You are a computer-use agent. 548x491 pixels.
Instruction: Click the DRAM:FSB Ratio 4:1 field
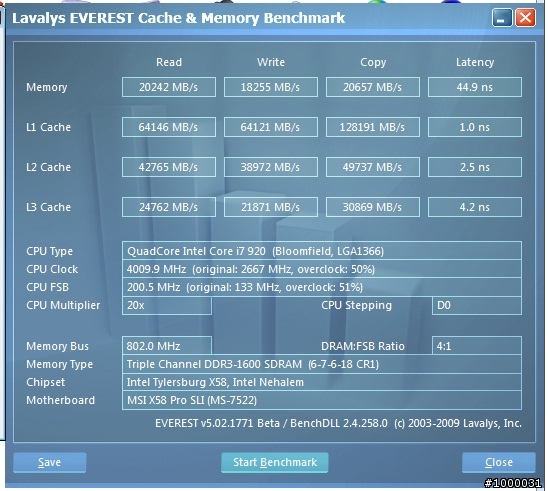point(477,346)
